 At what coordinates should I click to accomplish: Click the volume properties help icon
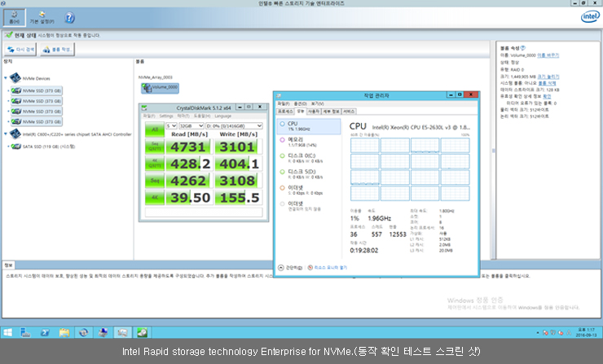pyautogui.click(x=522, y=48)
